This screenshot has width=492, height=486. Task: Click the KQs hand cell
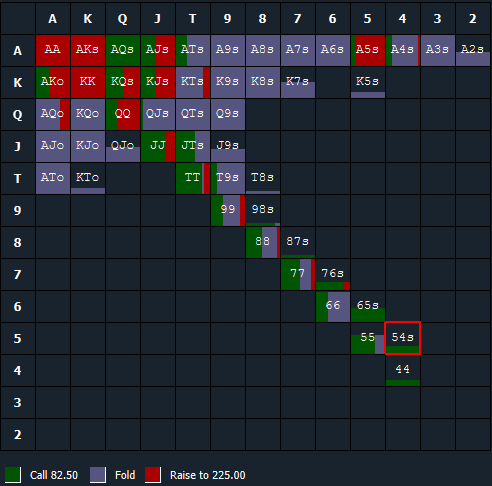(x=123, y=82)
